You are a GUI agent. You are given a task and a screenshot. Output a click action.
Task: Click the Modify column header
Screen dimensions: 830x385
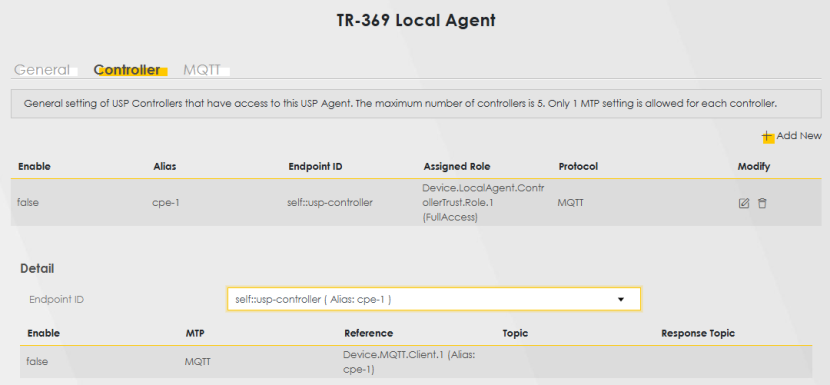pos(754,166)
